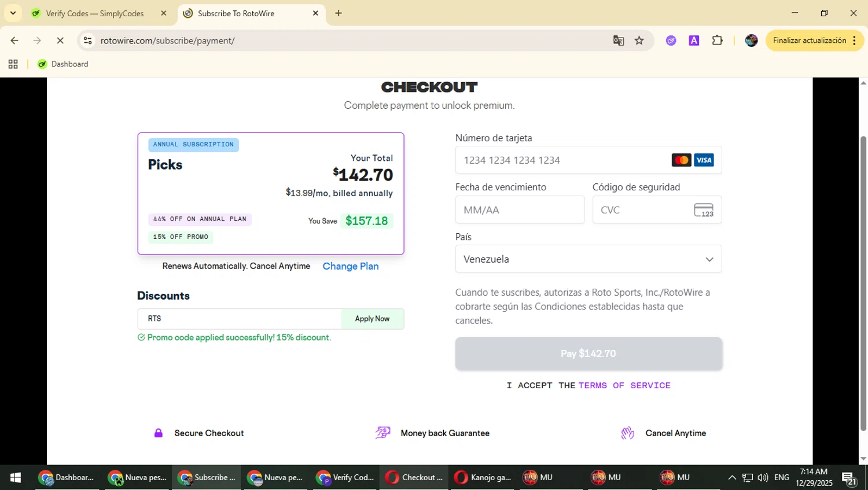Switch to Checkout Opera taskbar window
This screenshot has width=868, height=490.
[415, 477]
